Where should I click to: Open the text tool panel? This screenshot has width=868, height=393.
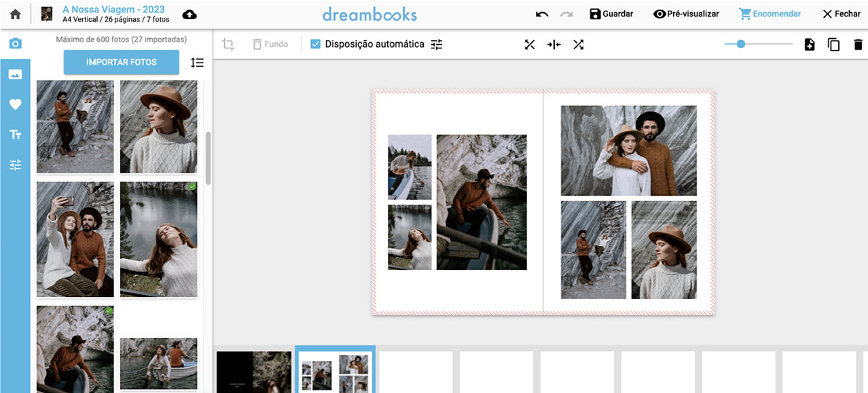click(15, 135)
